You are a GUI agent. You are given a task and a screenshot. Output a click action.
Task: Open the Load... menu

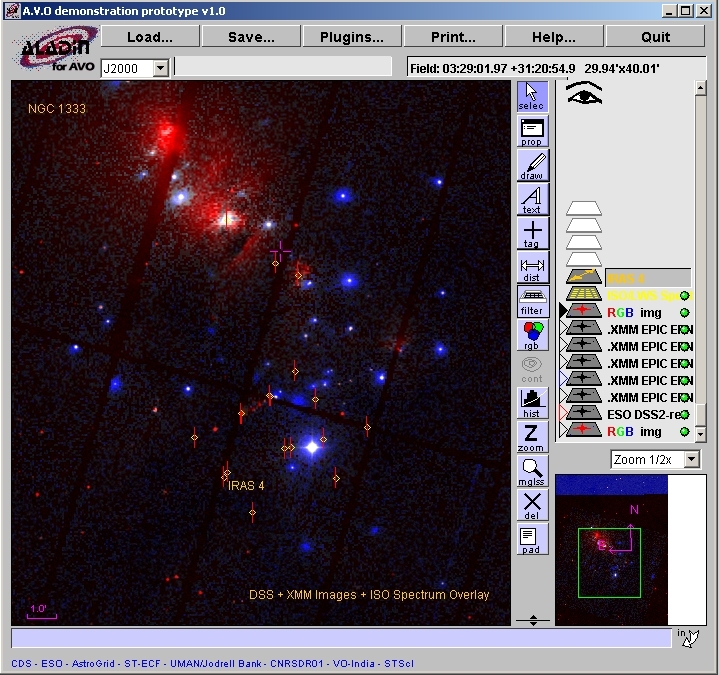click(x=149, y=37)
